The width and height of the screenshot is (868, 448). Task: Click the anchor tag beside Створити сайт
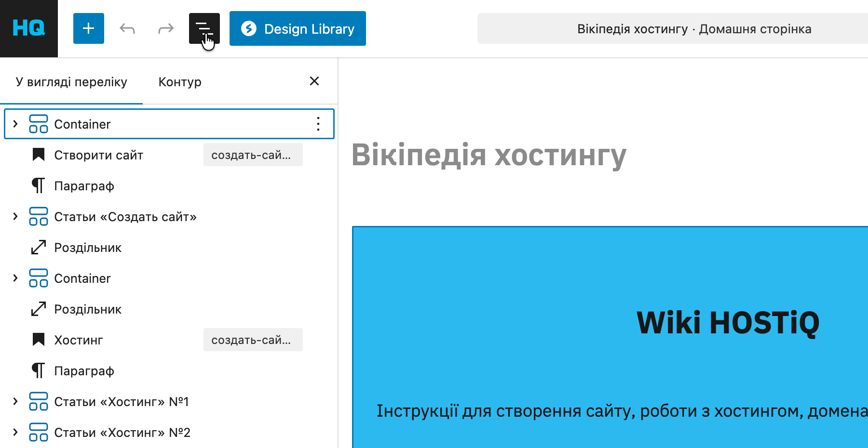(253, 155)
